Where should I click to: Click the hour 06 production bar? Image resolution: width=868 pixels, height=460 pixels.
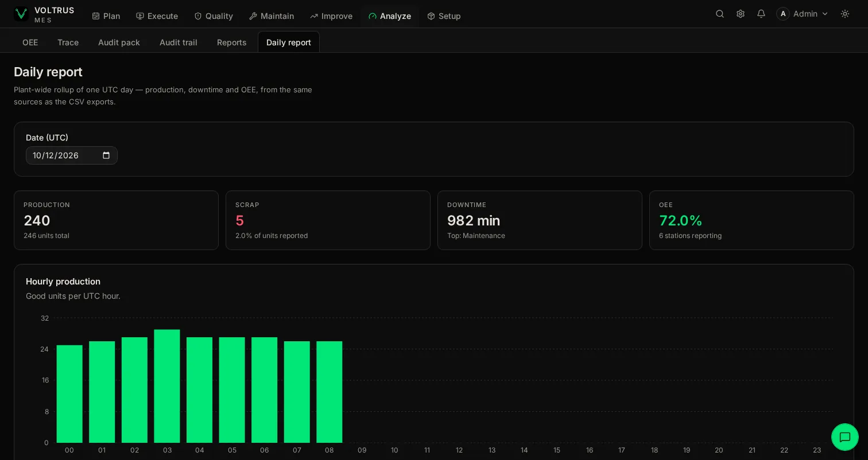pyautogui.click(x=265, y=390)
